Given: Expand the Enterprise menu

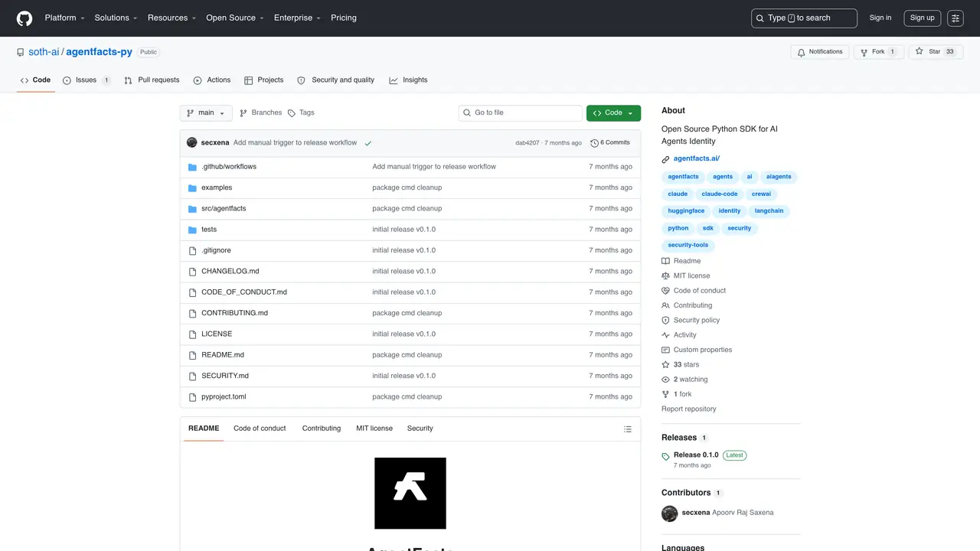Looking at the screenshot, I should point(298,18).
